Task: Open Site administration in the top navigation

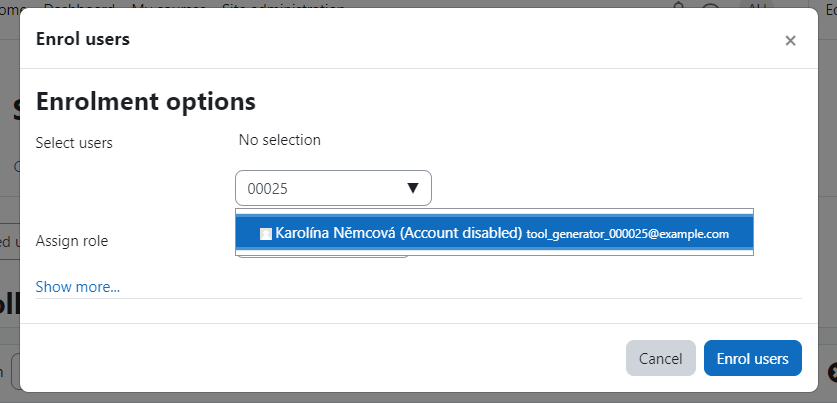Action: tap(283, 6)
